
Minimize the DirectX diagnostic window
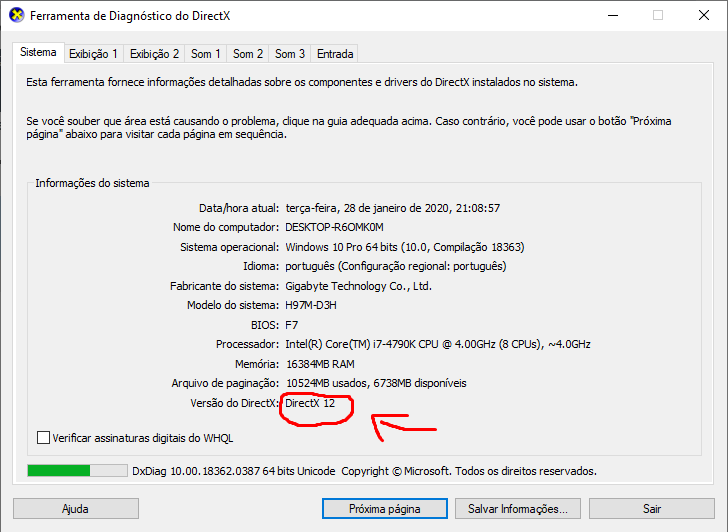pos(613,15)
